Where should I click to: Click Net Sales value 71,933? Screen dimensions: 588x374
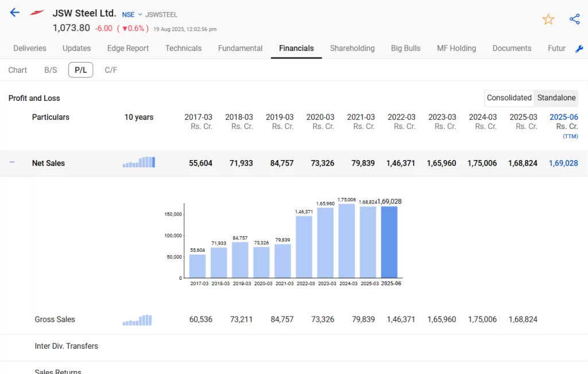pos(241,163)
